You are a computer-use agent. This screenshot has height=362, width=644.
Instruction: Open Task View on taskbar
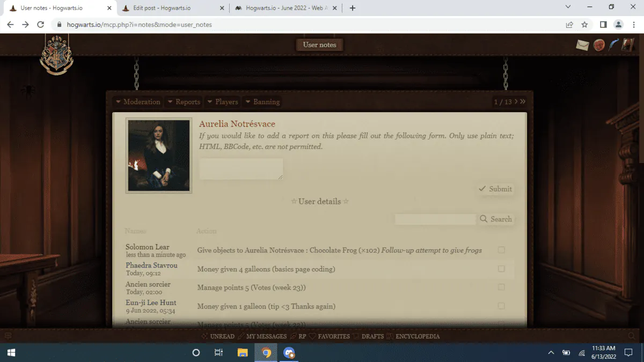(218, 352)
